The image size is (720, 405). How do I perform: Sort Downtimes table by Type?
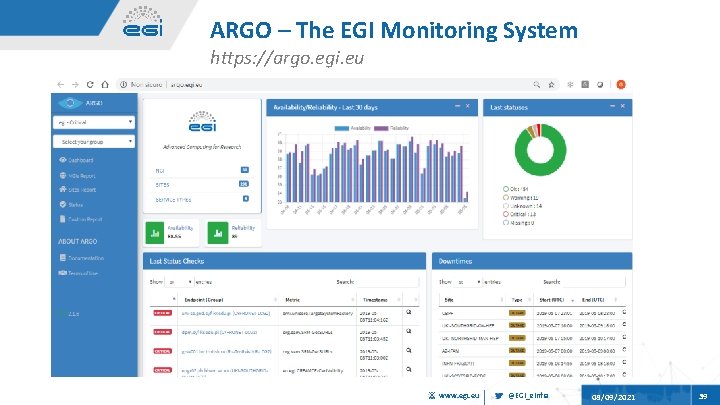pyautogui.click(x=519, y=300)
